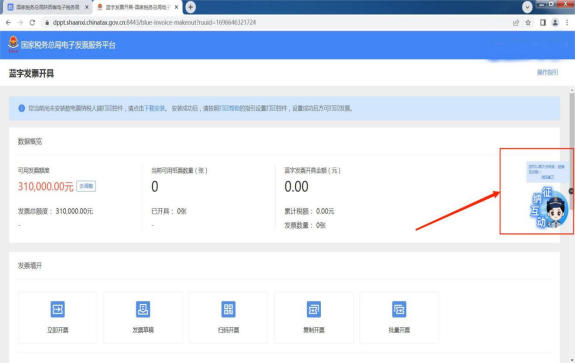Click the site lock icon in address bar
This screenshot has width=575, height=363.
[47, 23]
